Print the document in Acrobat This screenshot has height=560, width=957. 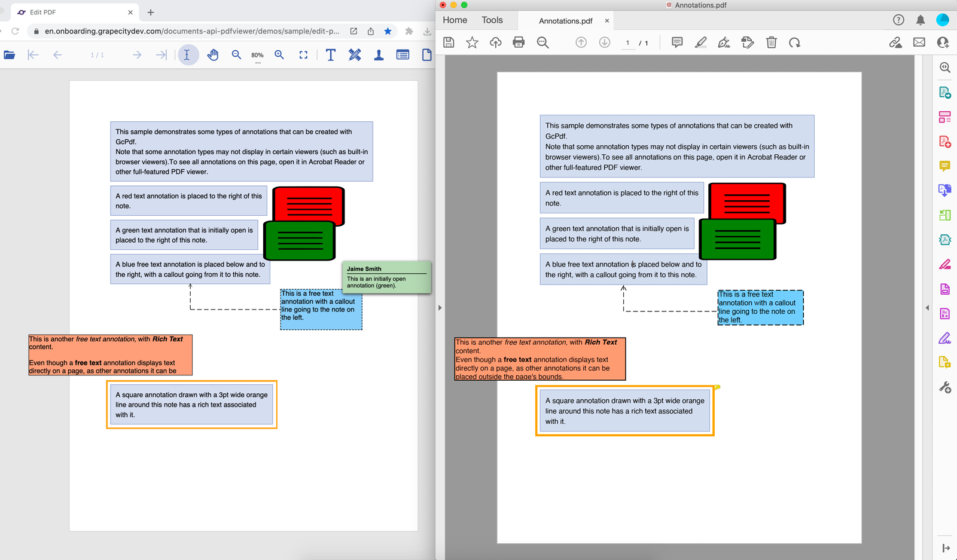point(519,42)
